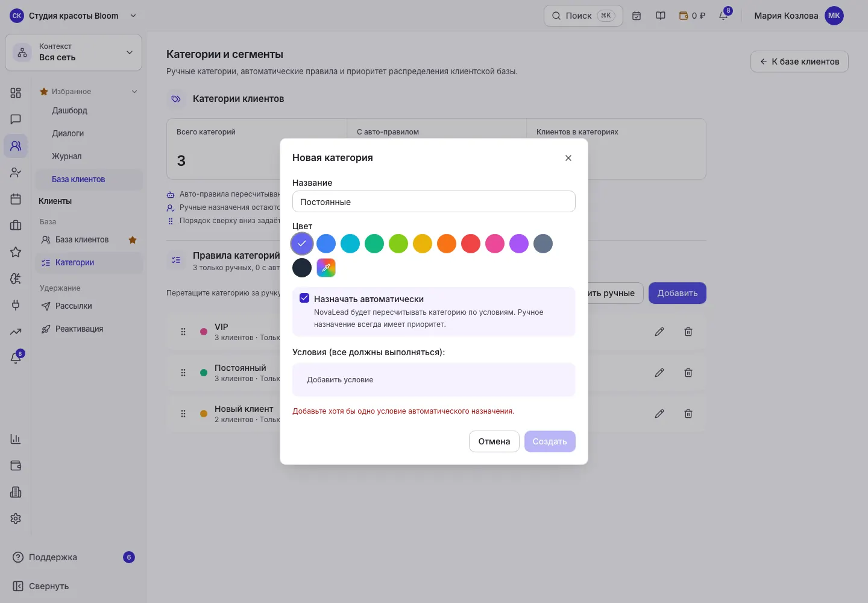The image size is (868, 603).
Task: Click the plug integrations icon in rail
Action: 16,305
